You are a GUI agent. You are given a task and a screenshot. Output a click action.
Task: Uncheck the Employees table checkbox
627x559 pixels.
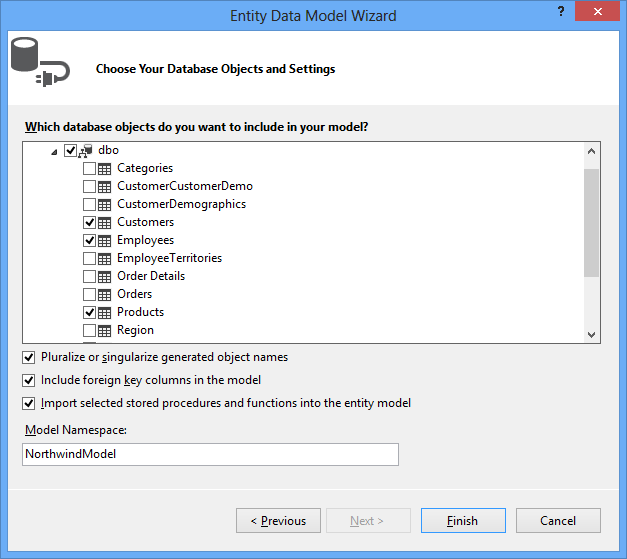(x=90, y=240)
